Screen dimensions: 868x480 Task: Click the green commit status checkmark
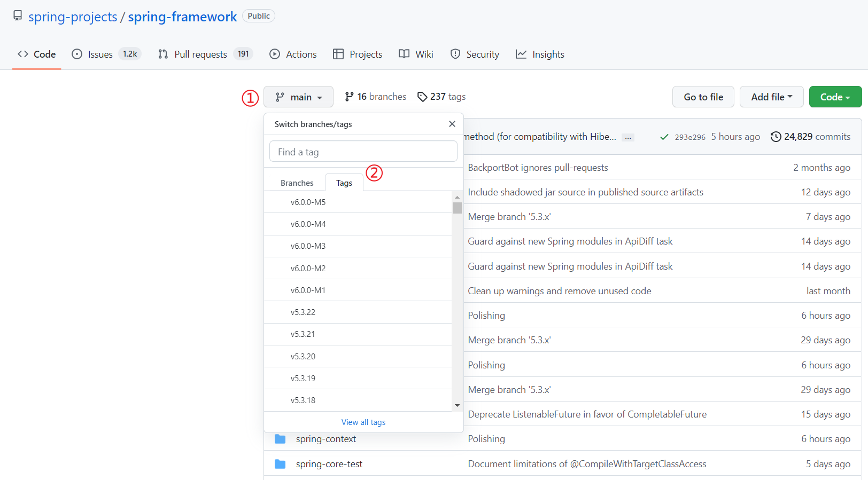point(664,137)
